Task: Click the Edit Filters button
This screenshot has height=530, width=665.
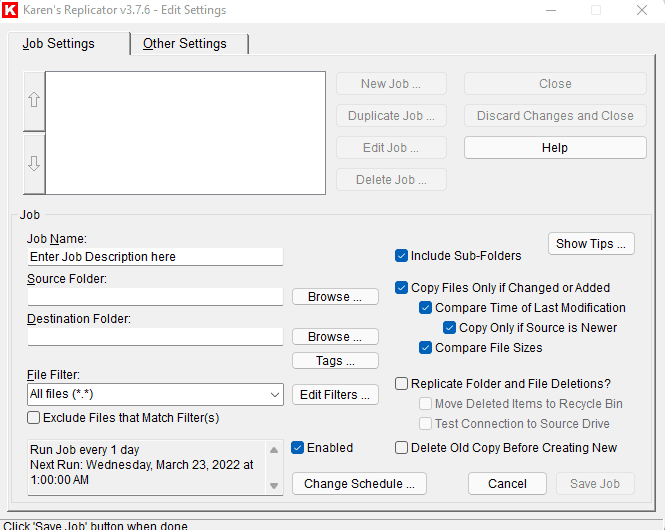Action: [x=335, y=395]
